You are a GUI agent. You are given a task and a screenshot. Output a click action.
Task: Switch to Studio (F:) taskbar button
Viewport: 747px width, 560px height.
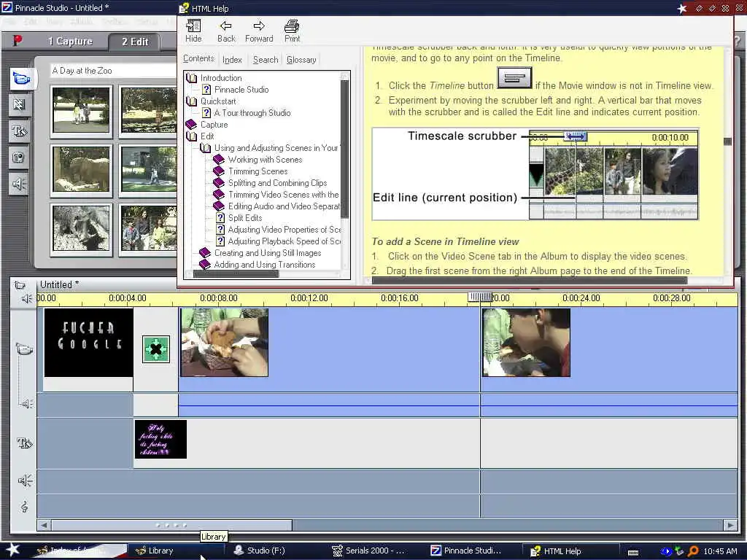(x=260, y=551)
